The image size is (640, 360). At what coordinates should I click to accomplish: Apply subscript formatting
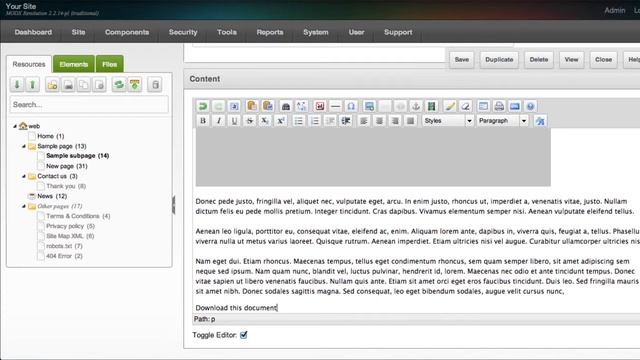pos(265,121)
